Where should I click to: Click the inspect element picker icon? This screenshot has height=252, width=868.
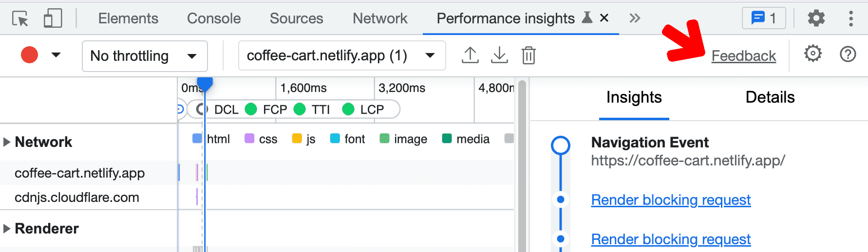[x=20, y=18]
